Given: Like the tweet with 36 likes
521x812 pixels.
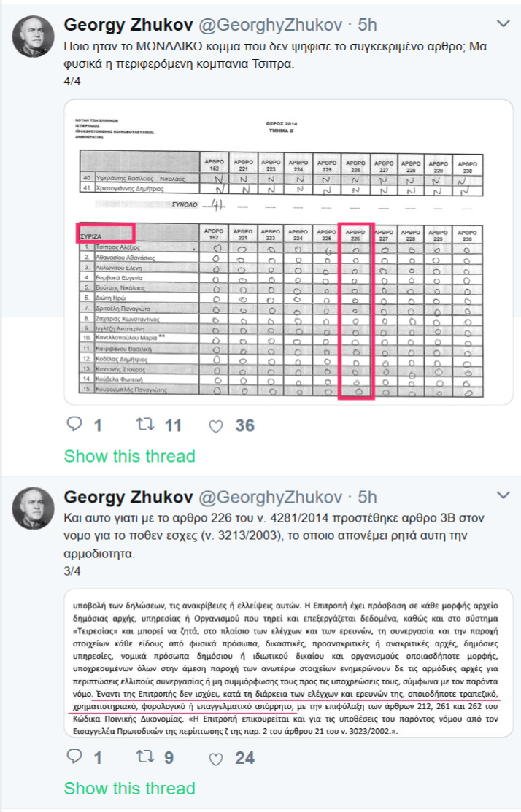Looking at the screenshot, I should [x=215, y=425].
